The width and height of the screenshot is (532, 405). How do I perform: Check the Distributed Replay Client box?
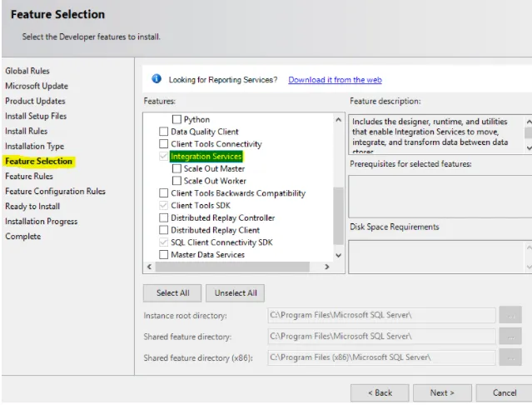point(163,230)
